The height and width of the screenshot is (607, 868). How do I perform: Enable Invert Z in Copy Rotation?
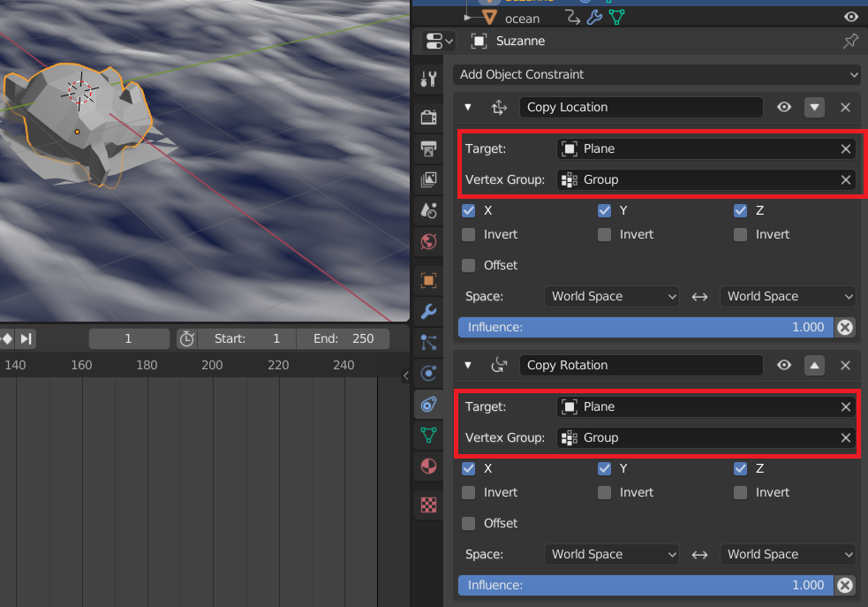[x=740, y=492]
